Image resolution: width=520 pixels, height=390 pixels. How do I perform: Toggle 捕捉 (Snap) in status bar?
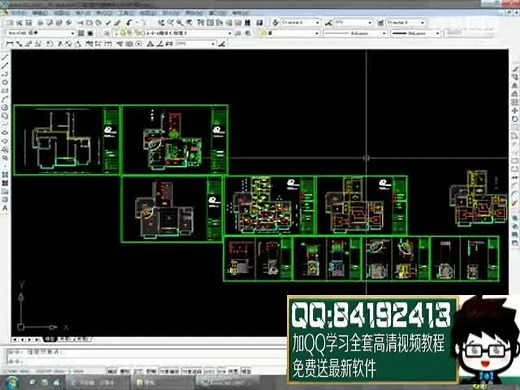tap(112, 371)
